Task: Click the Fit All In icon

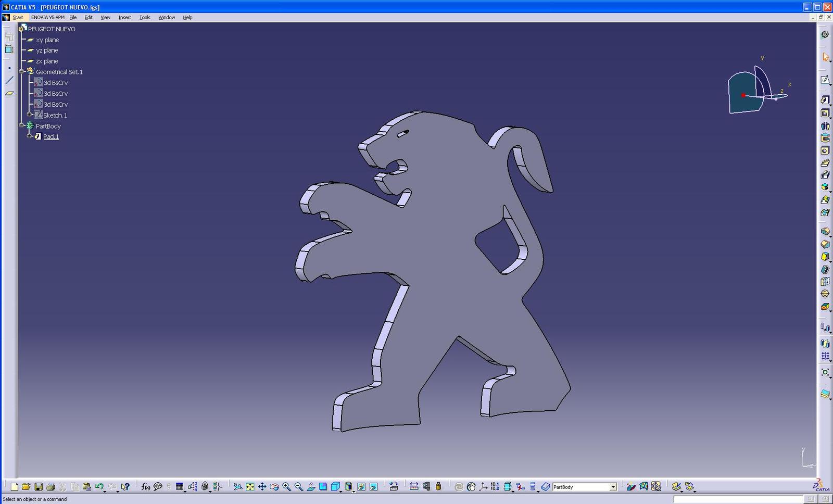Action: click(x=250, y=487)
